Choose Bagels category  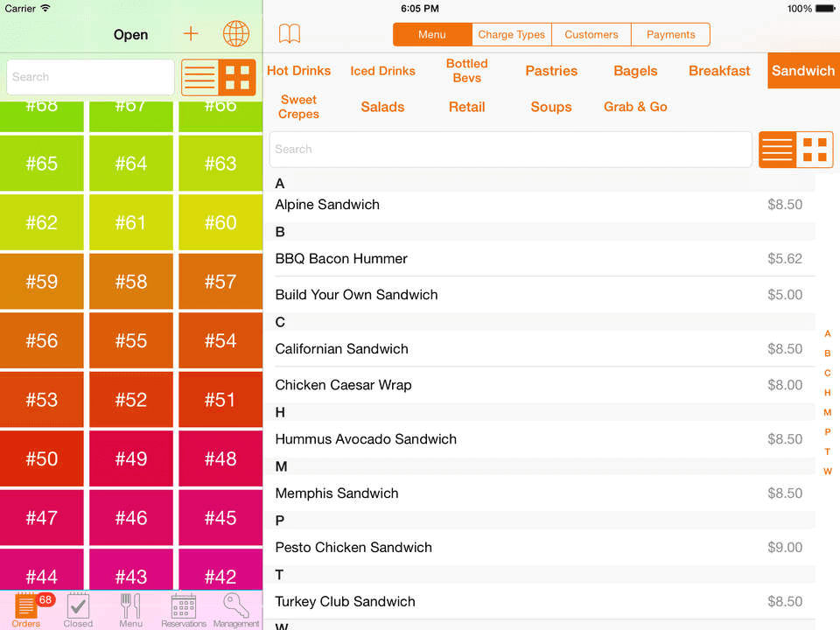635,71
